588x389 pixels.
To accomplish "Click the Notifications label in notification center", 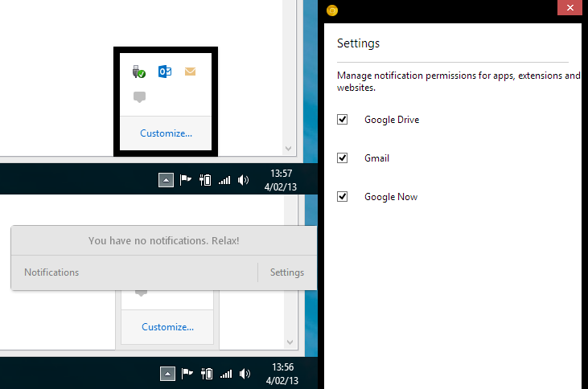I will point(51,272).
